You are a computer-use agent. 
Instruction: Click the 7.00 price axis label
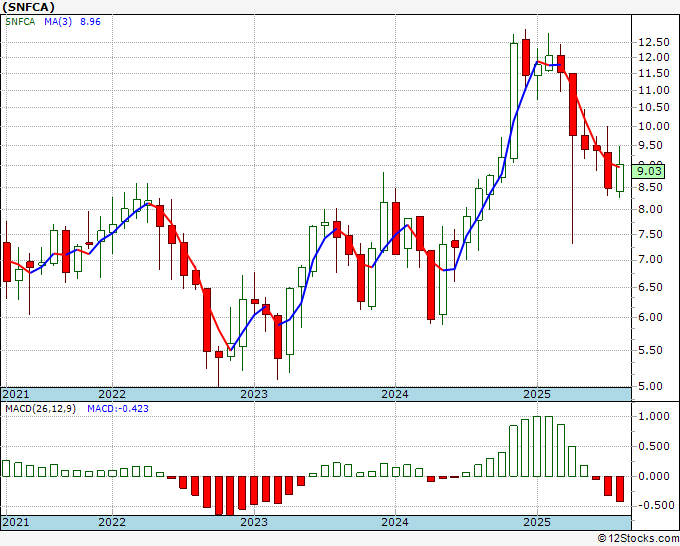point(651,259)
